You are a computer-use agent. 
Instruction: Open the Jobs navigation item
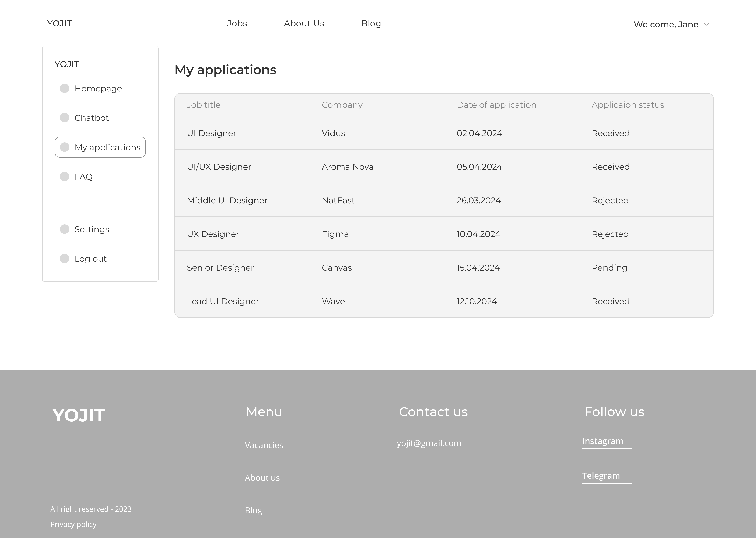pyautogui.click(x=237, y=23)
